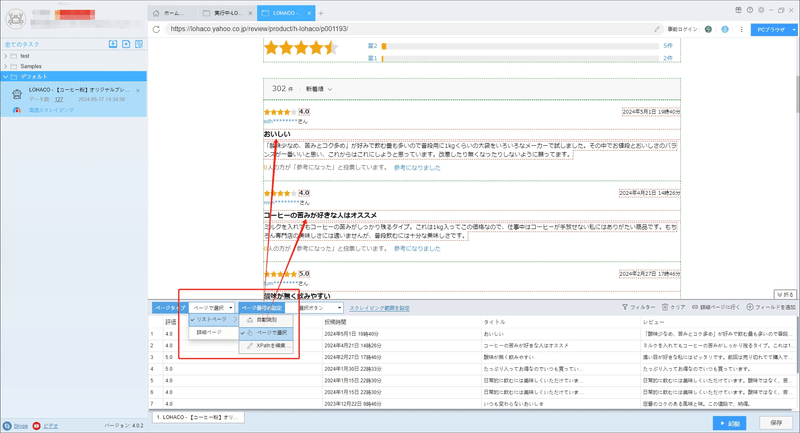Click the タイトル column header
The height and width of the screenshot is (433, 800).
[x=494, y=322]
